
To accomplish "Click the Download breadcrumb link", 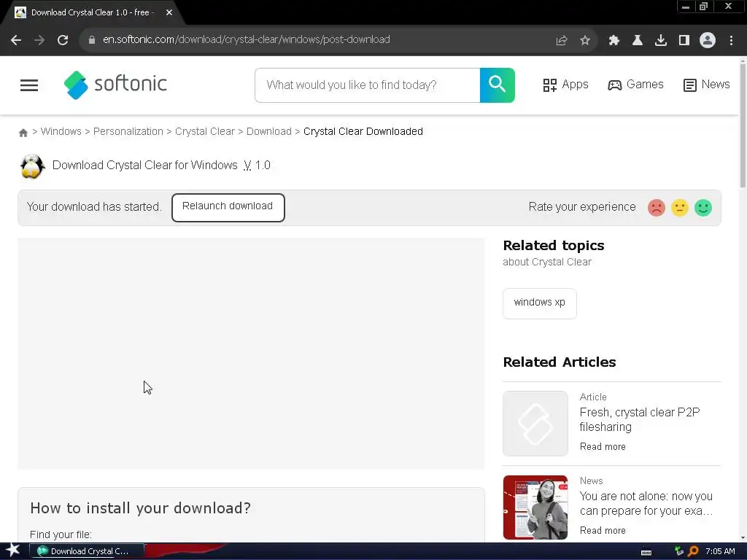I will [x=268, y=131].
